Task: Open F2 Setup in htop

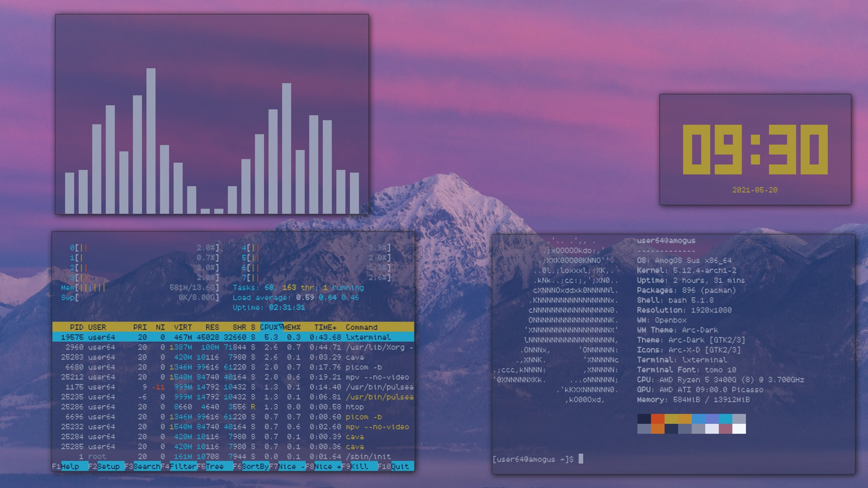Action: tap(108, 466)
